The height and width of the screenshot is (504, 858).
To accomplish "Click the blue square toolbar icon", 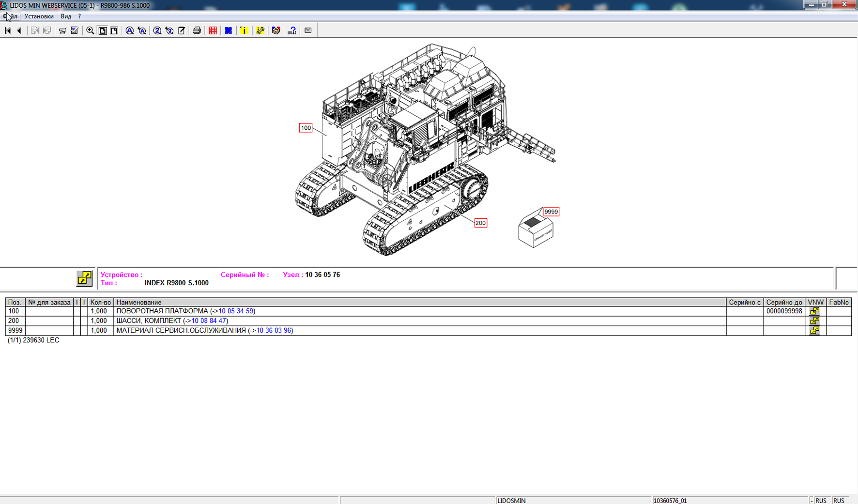I will (x=229, y=31).
